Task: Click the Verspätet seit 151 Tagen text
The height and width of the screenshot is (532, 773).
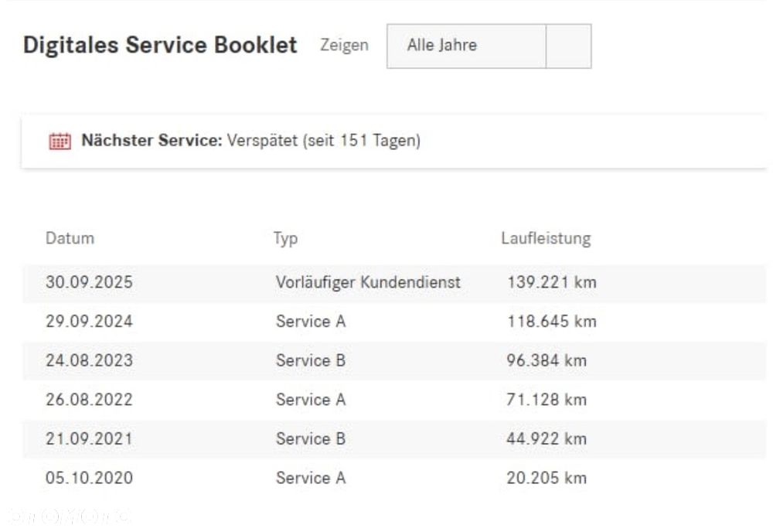Action: (x=323, y=141)
